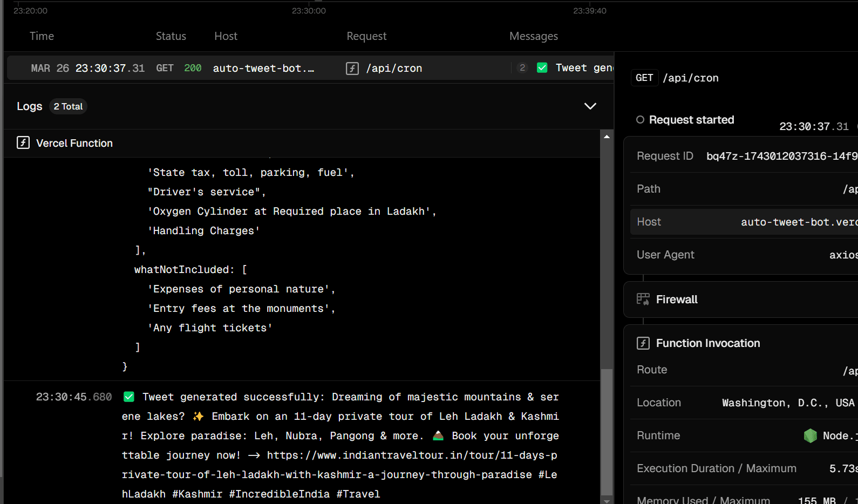Click the GET method in the log row

point(165,68)
